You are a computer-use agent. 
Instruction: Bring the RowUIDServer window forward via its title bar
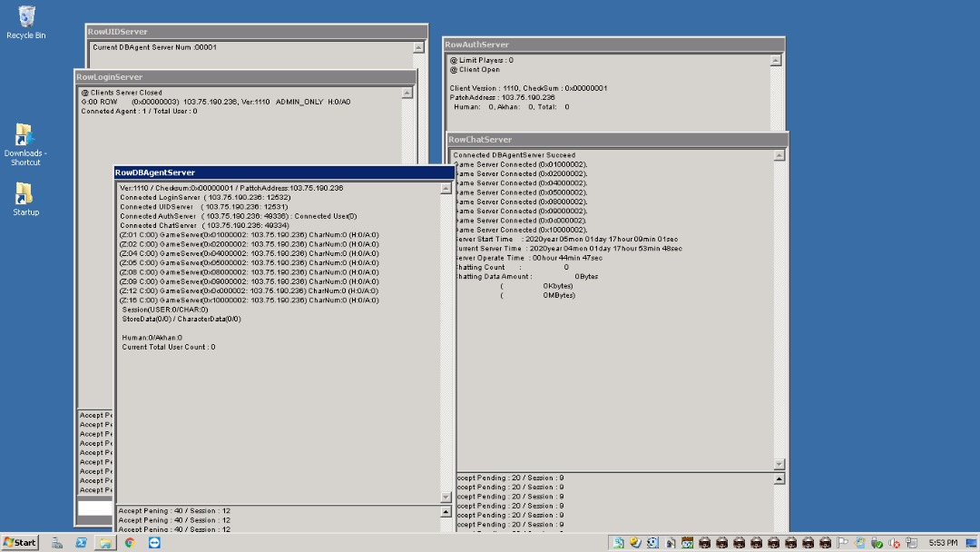256,31
